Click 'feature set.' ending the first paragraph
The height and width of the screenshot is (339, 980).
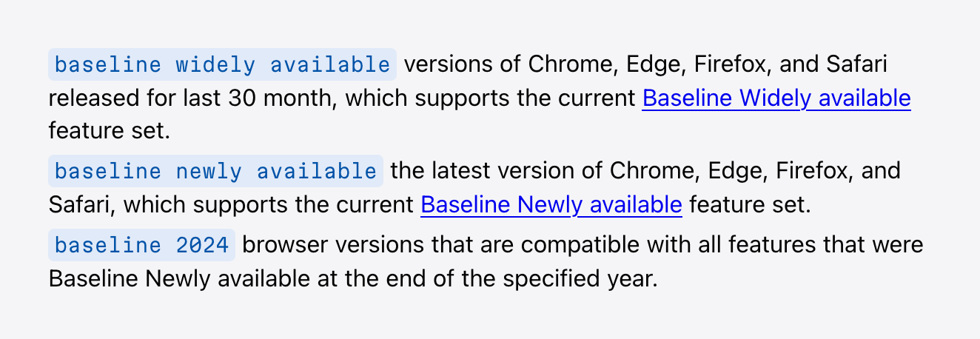pos(110,131)
